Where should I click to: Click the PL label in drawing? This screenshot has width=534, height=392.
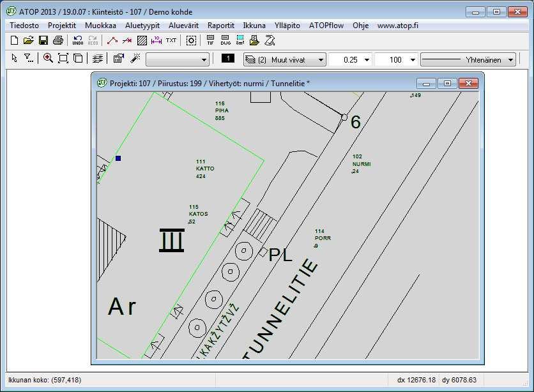click(x=280, y=255)
